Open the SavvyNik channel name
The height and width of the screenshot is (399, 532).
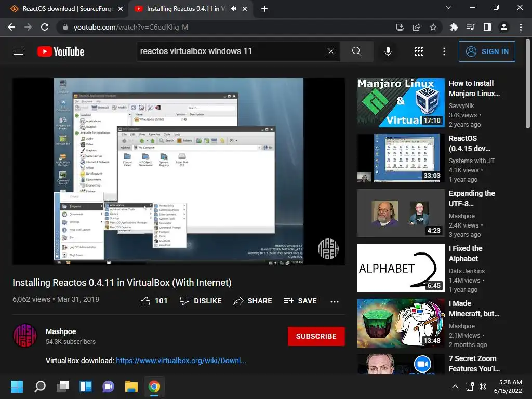click(461, 106)
